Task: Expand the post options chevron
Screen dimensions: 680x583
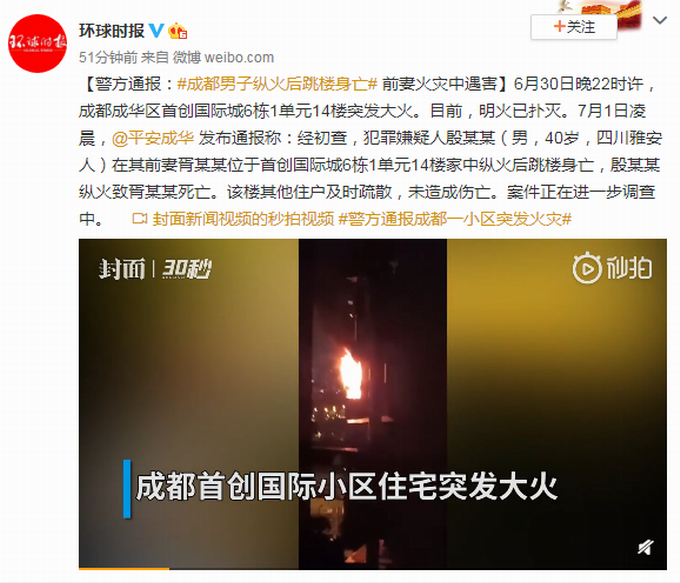Action: (660, 20)
